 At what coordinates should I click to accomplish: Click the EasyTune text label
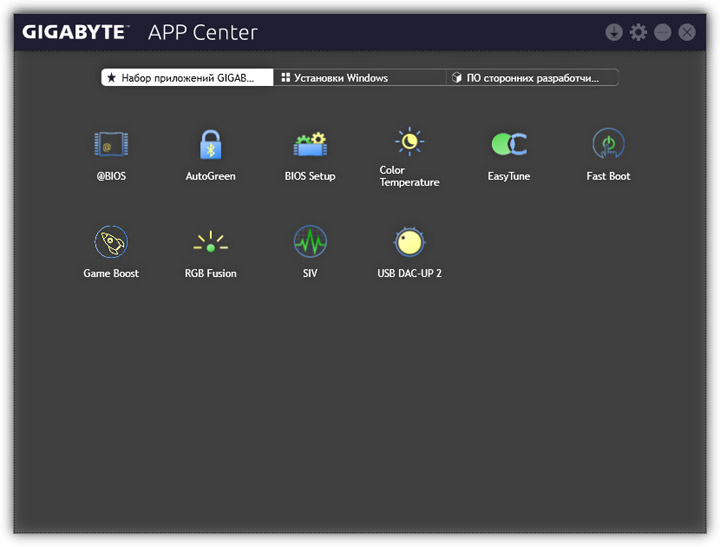[509, 176]
